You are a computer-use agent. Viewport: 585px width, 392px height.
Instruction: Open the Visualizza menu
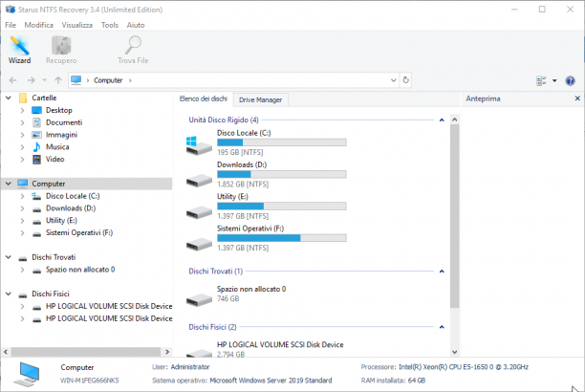click(x=76, y=25)
